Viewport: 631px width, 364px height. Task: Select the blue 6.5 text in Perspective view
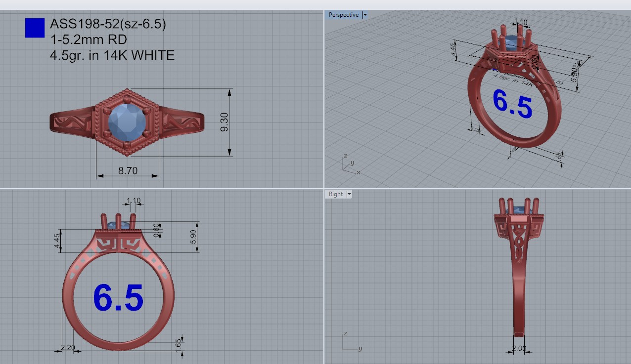click(x=512, y=104)
